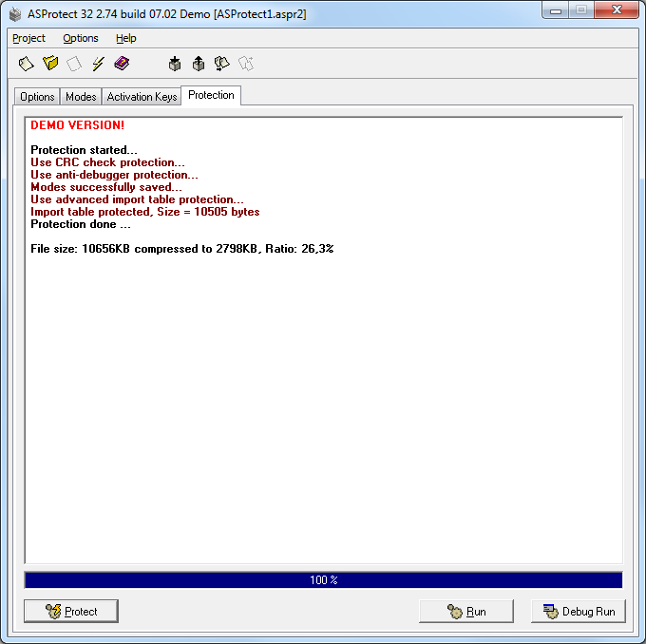Screen dimensions: 646x644
Task: Click the box with downward arrow icon
Action: coord(175,64)
